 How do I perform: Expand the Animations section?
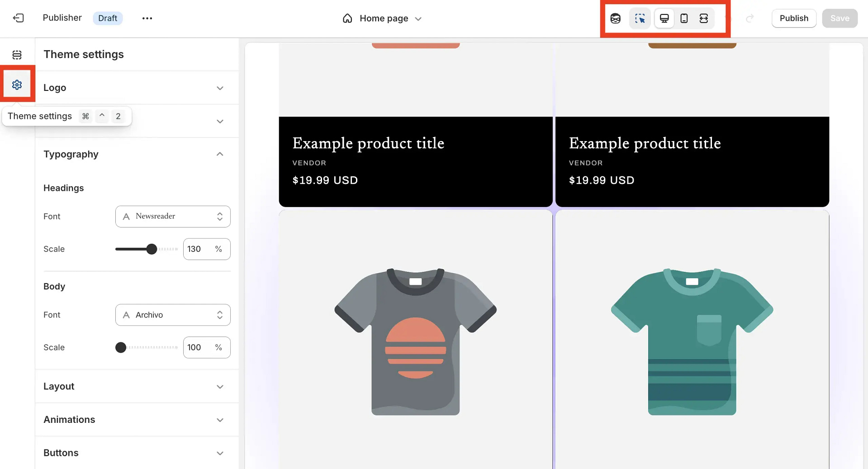137,420
